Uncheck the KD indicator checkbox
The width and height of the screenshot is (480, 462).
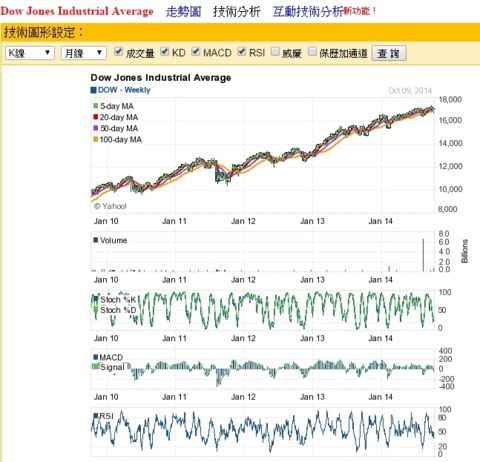pyautogui.click(x=165, y=52)
